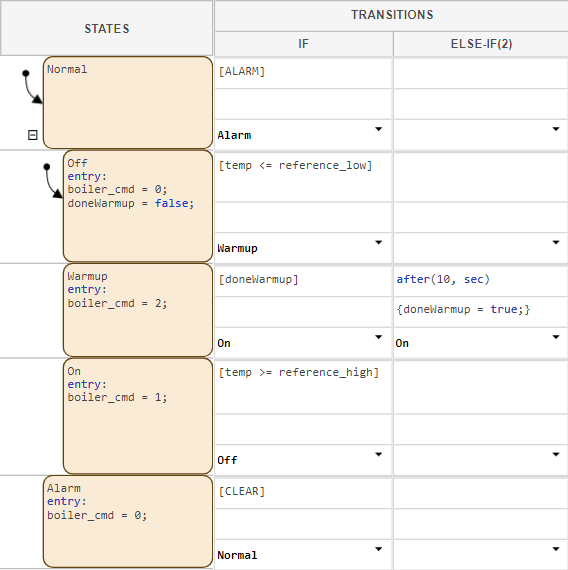Click the empty action cell under [ALARM]

pos(303,104)
